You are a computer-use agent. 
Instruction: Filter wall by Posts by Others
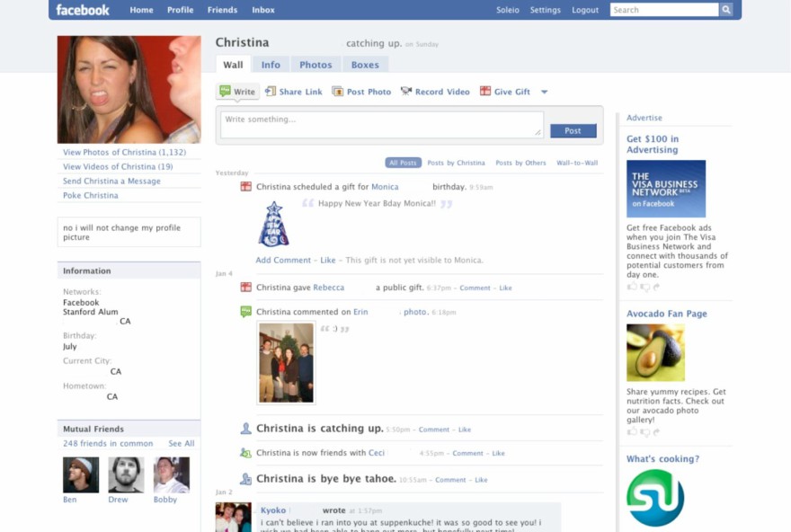(x=522, y=163)
